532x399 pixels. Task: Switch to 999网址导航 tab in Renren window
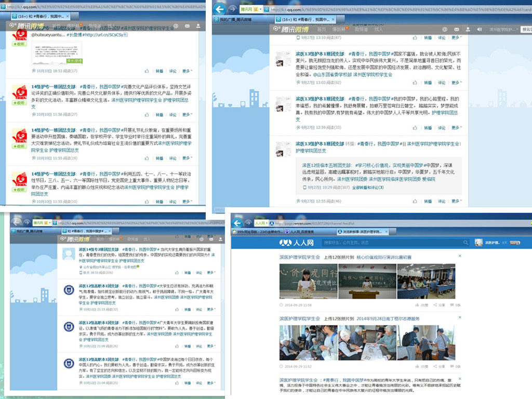click(258, 232)
